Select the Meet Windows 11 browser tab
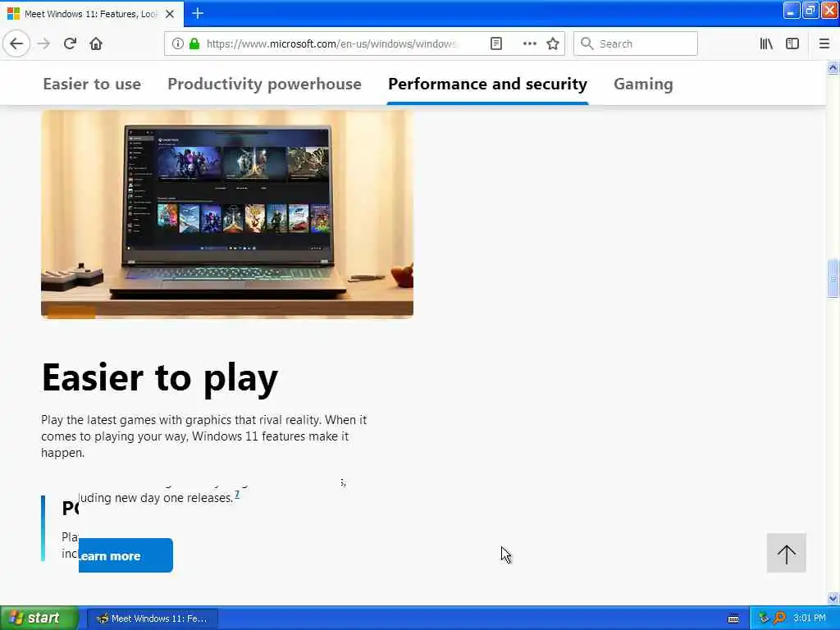 click(91, 14)
